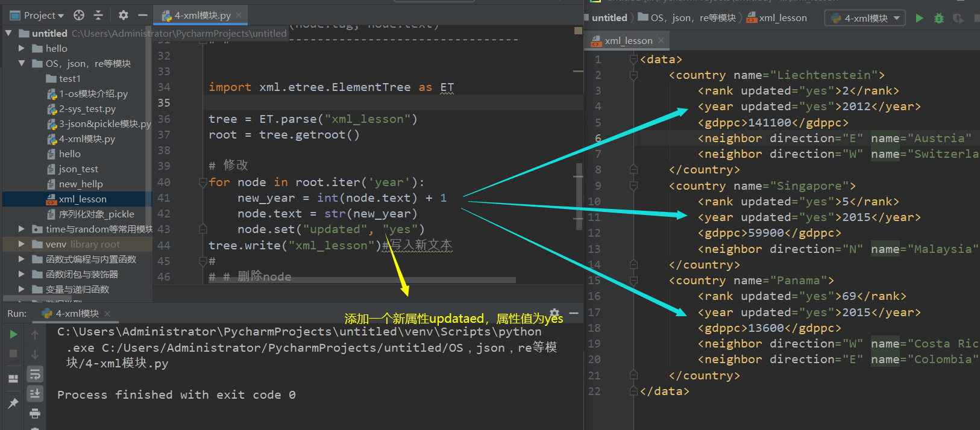
Task: Collapse the untitled project root node
Action: tap(8, 33)
